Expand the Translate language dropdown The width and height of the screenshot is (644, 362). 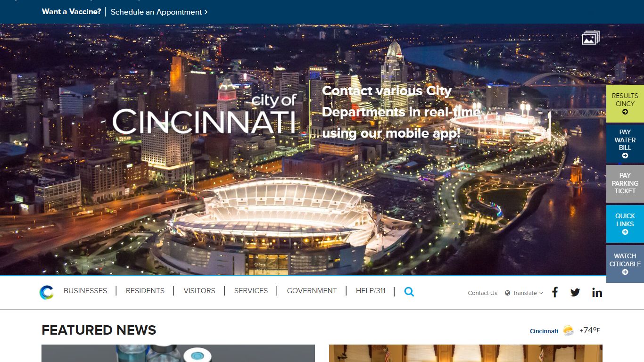[x=524, y=293]
